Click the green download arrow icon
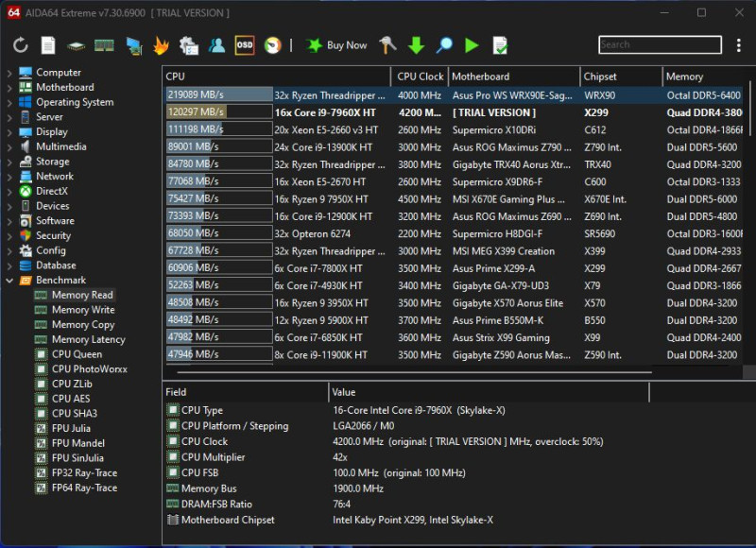 pyautogui.click(x=416, y=45)
